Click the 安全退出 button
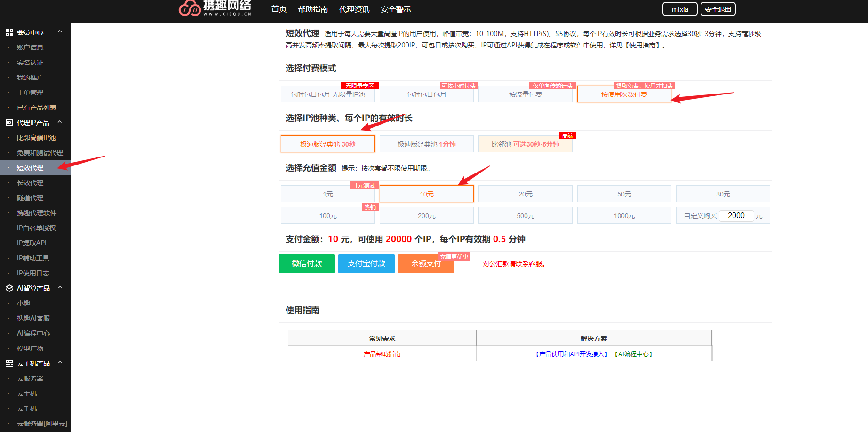The height and width of the screenshot is (432, 868). 718,8
